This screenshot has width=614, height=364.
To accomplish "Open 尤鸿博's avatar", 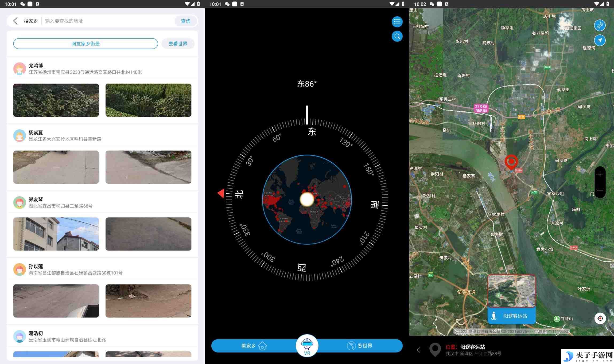I will point(20,69).
